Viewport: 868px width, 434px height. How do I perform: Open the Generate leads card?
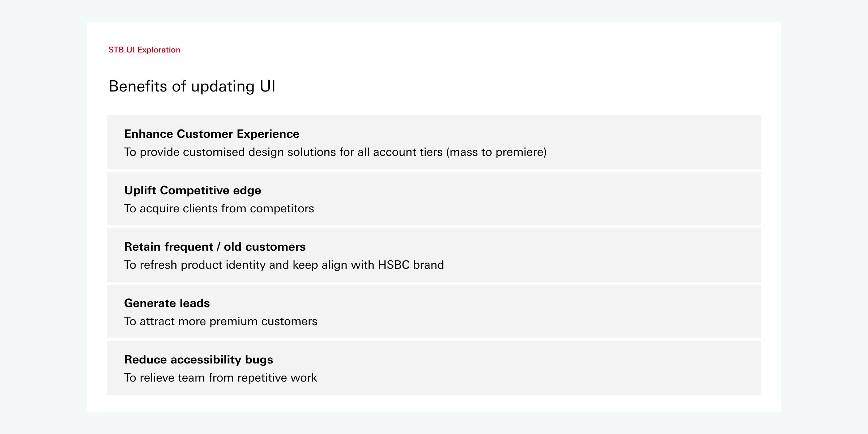point(434,311)
